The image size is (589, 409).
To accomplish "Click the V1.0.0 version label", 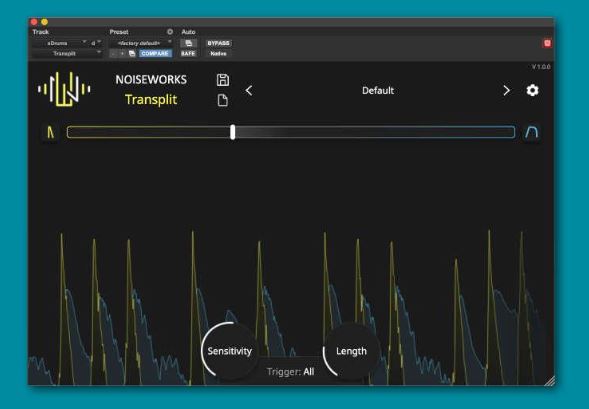I will tap(541, 67).
